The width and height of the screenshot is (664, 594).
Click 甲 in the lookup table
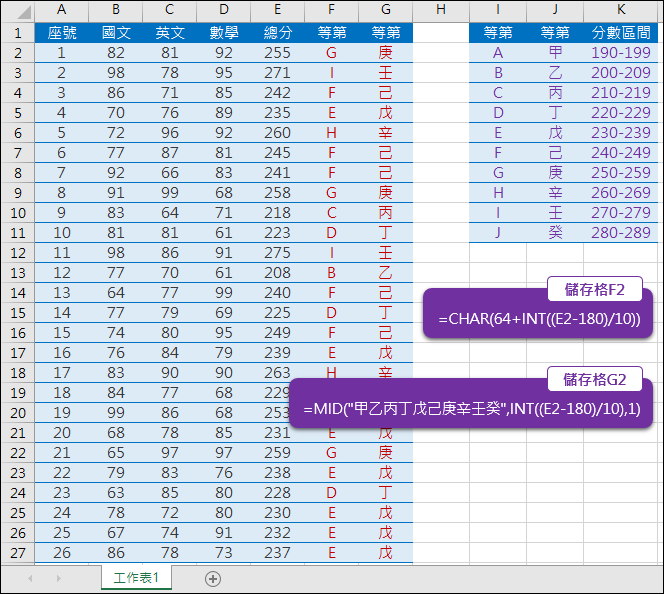pos(555,52)
